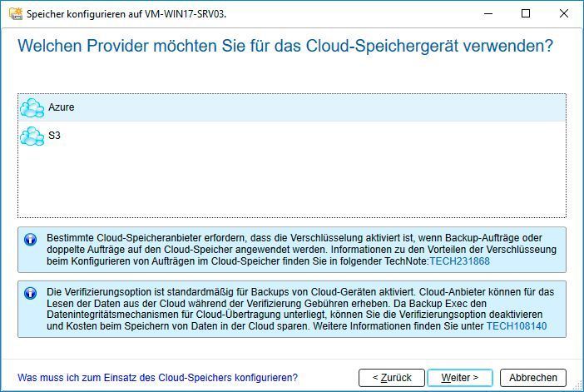Select the Azure cloud provider icon
The height and width of the screenshot is (392, 584).
[x=32, y=107]
